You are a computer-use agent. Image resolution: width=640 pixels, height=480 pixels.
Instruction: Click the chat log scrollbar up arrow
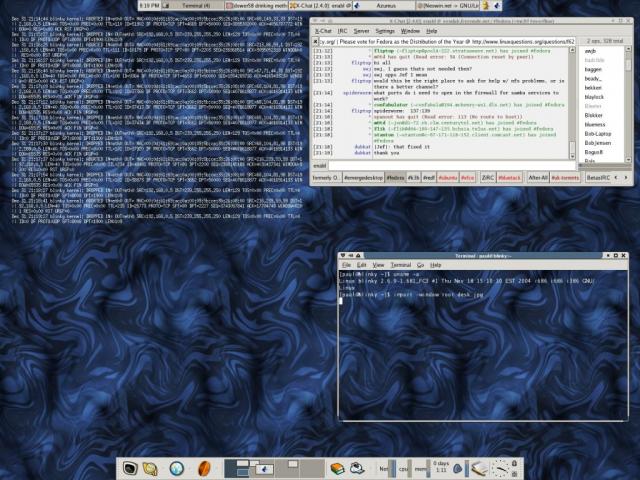572,50
